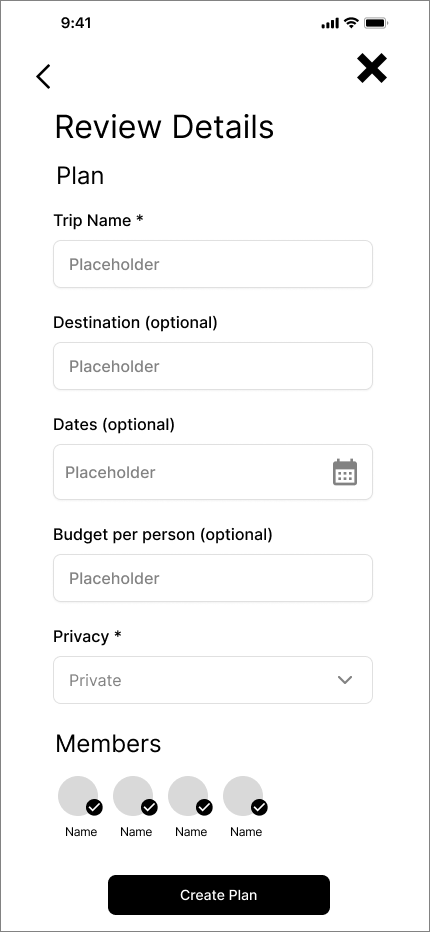Image resolution: width=430 pixels, height=932 pixels.
Task: Select the first member avatar
Action: tap(78, 796)
